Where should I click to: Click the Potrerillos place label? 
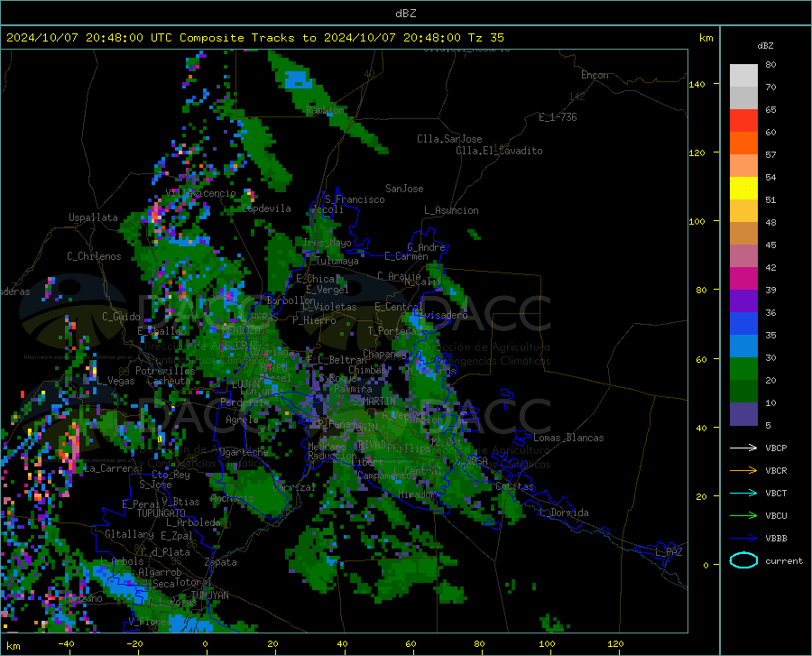point(165,371)
